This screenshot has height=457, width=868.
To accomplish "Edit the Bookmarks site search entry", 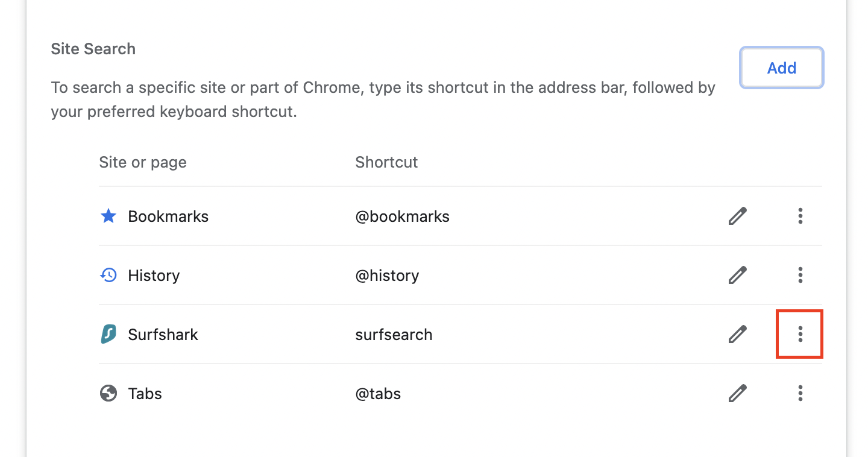I will (x=737, y=216).
